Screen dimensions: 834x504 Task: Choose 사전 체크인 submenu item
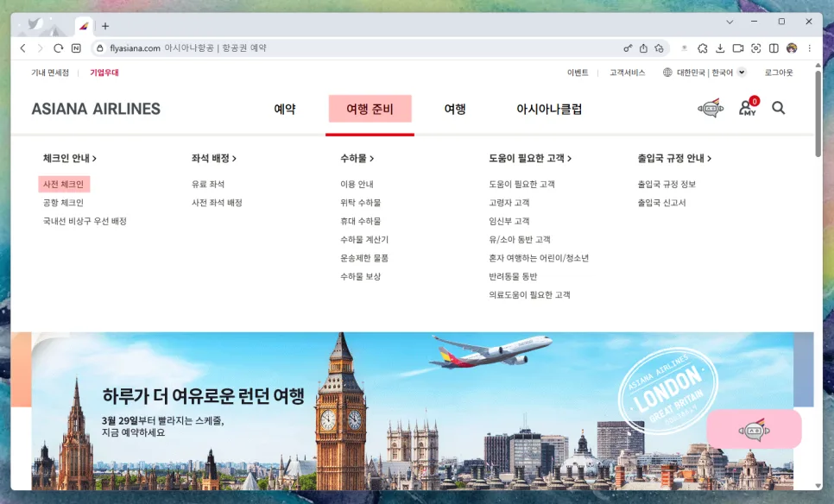click(x=64, y=184)
